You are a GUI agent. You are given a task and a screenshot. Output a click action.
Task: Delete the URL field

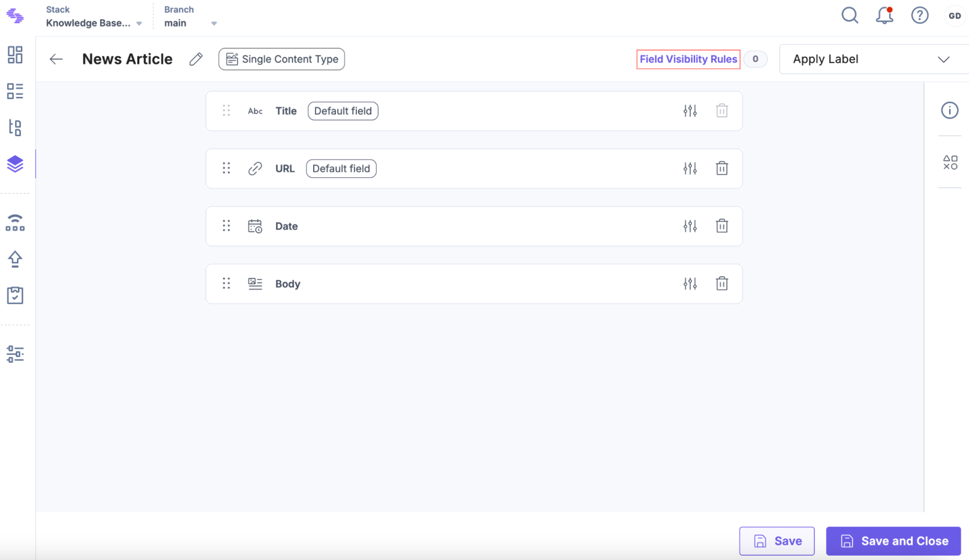click(x=722, y=168)
